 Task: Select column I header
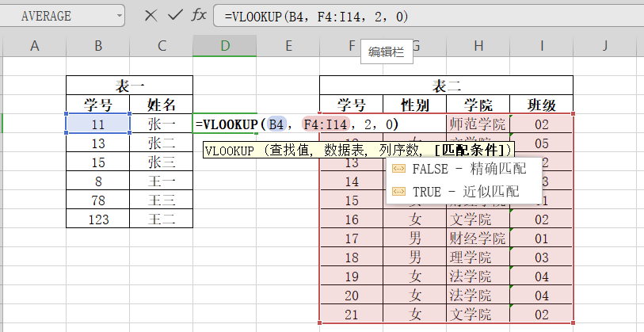click(x=542, y=46)
